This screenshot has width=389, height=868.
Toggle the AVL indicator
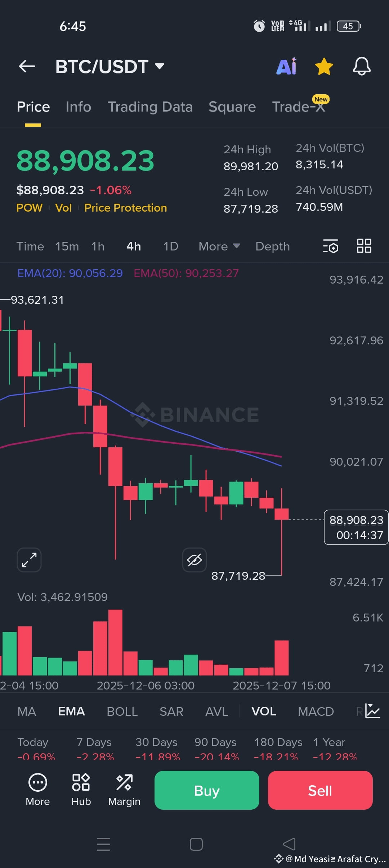[x=216, y=711]
